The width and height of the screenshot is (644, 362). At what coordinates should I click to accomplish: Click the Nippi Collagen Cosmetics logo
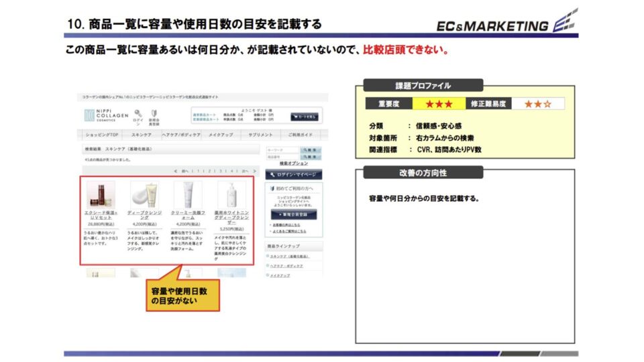[x=106, y=115]
